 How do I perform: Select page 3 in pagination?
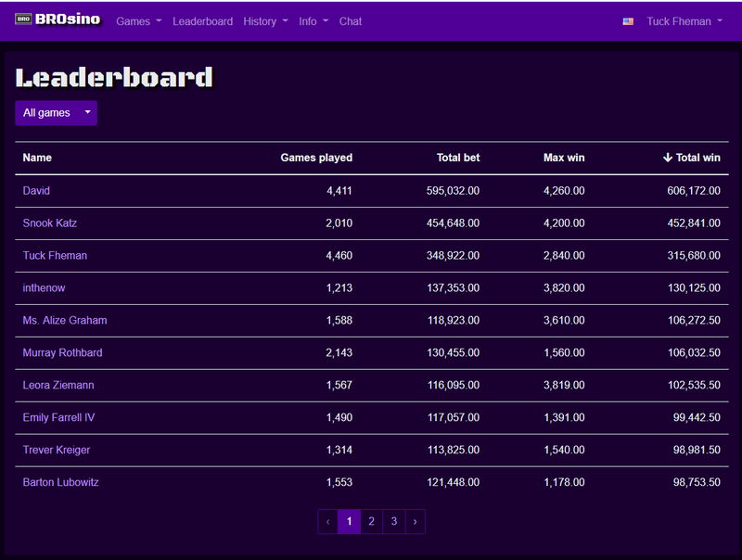[x=393, y=522]
